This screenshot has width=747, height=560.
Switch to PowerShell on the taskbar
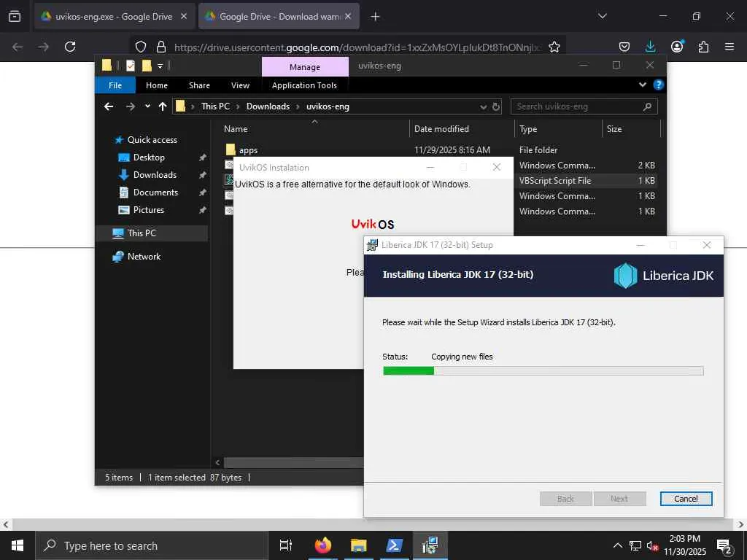395,545
